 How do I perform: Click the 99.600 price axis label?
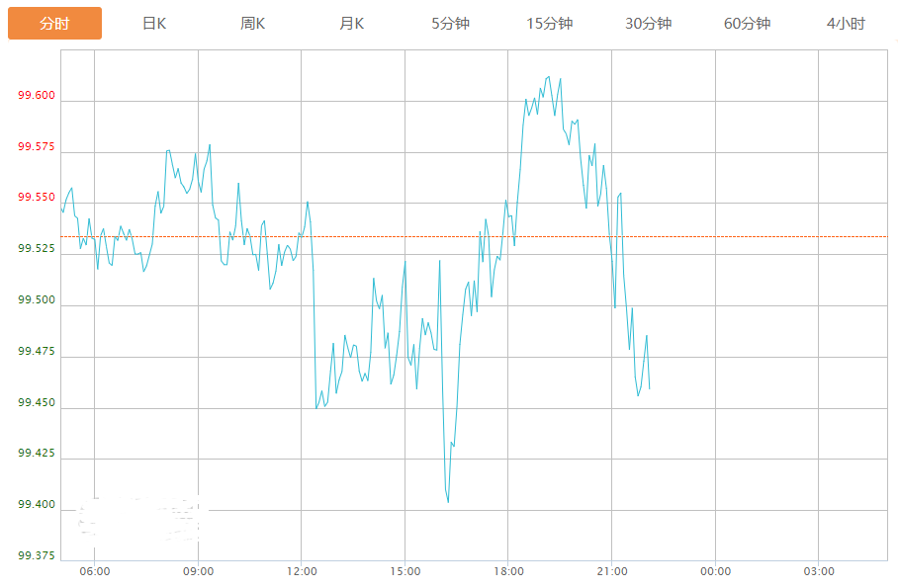[x=37, y=97]
